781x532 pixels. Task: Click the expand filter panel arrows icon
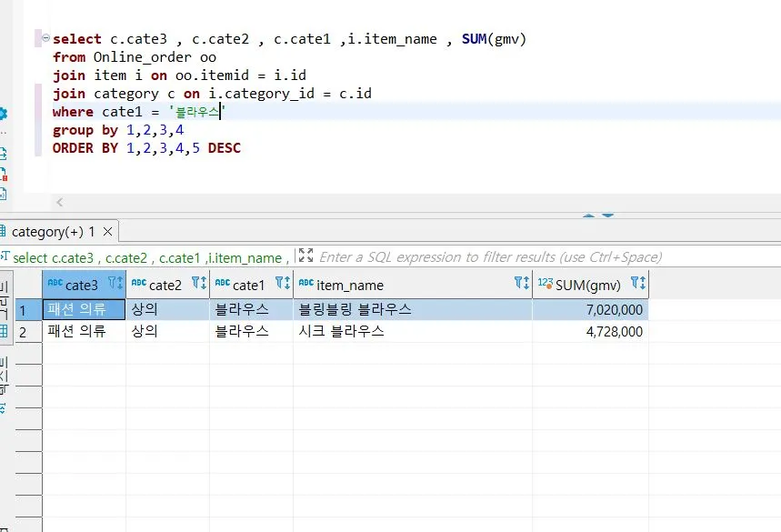tap(305, 256)
